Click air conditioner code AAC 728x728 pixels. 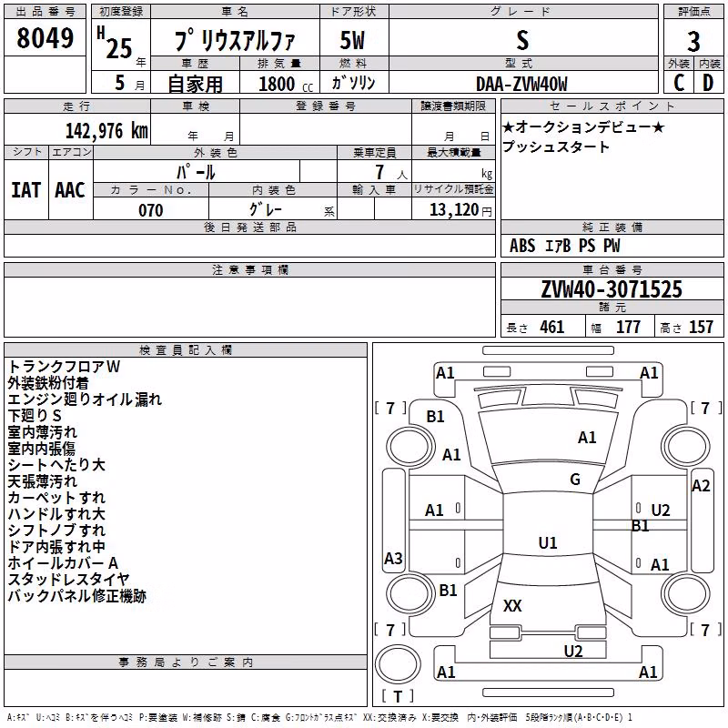(70, 190)
